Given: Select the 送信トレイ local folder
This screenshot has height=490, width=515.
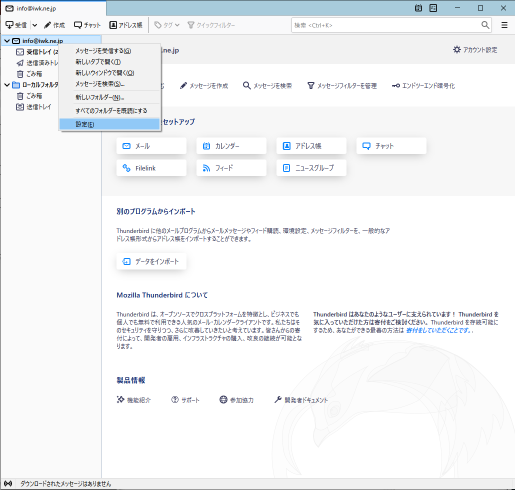Looking at the screenshot, I should 34,107.
